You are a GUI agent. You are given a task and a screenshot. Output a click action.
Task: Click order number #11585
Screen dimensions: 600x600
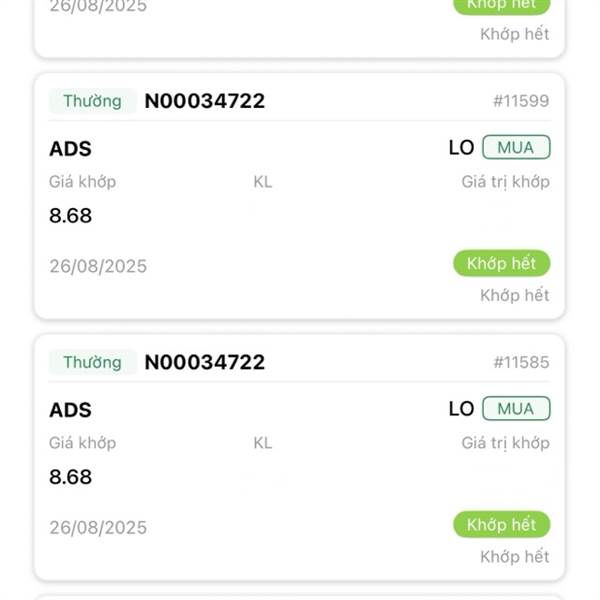521,362
